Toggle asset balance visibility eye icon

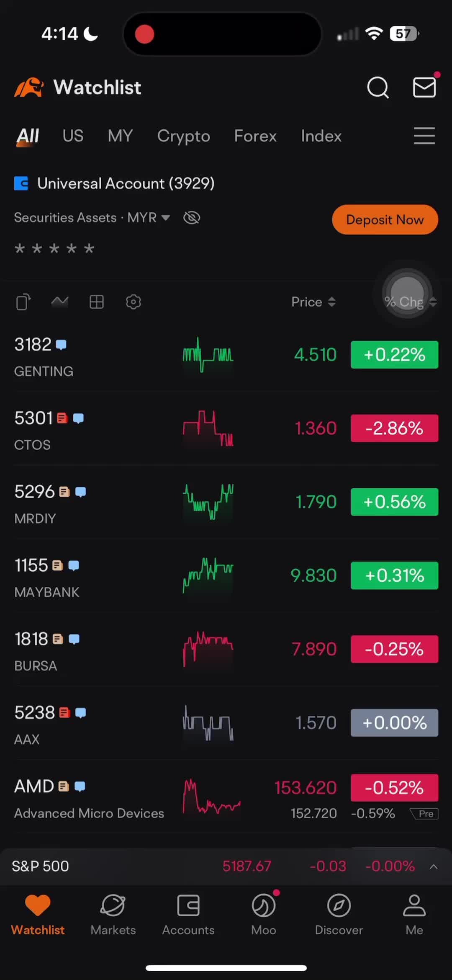tap(192, 217)
